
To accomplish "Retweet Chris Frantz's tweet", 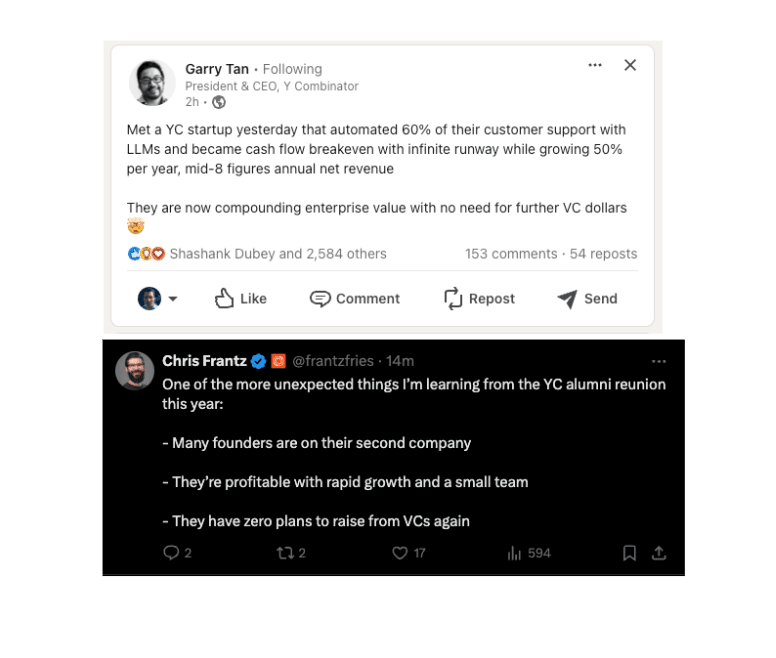I will click(x=284, y=553).
